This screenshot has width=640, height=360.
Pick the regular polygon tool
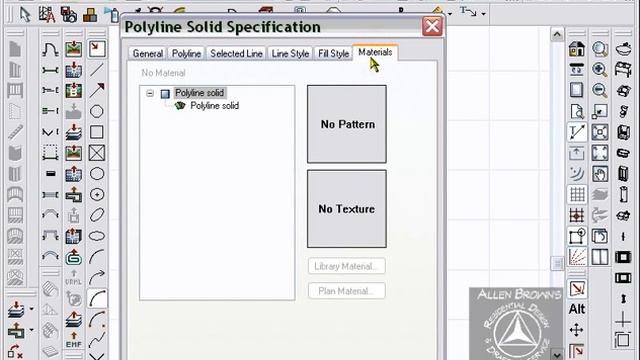97,111
